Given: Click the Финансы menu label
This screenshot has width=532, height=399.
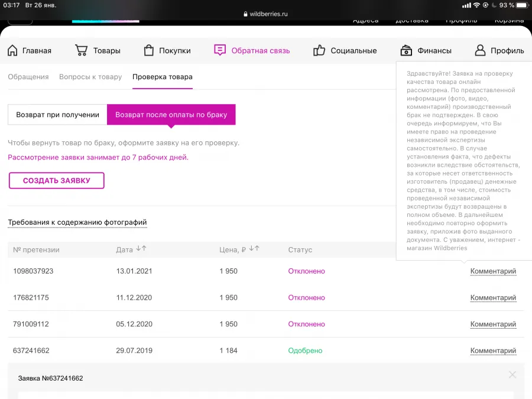Looking at the screenshot, I should (x=434, y=51).
